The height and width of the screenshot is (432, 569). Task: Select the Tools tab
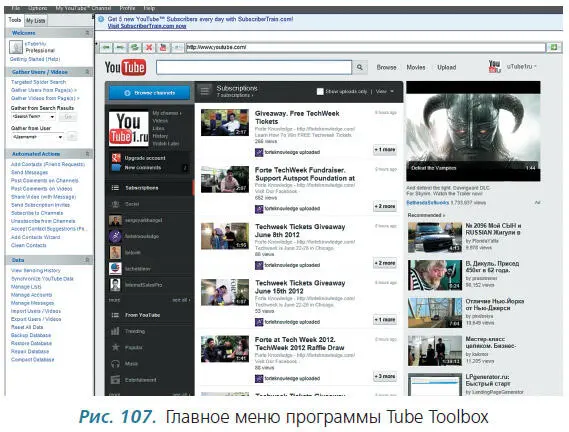pyautogui.click(x=15, y=20)
